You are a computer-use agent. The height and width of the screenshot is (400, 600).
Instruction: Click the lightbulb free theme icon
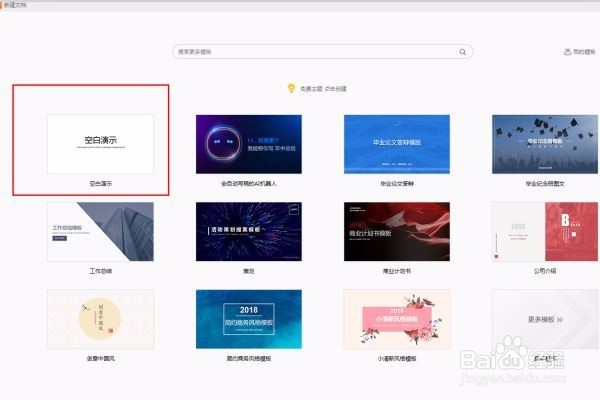291,88
